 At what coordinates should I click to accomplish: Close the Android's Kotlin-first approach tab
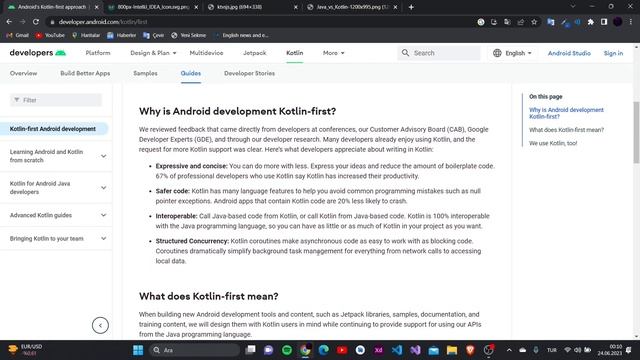pos(97,7)
